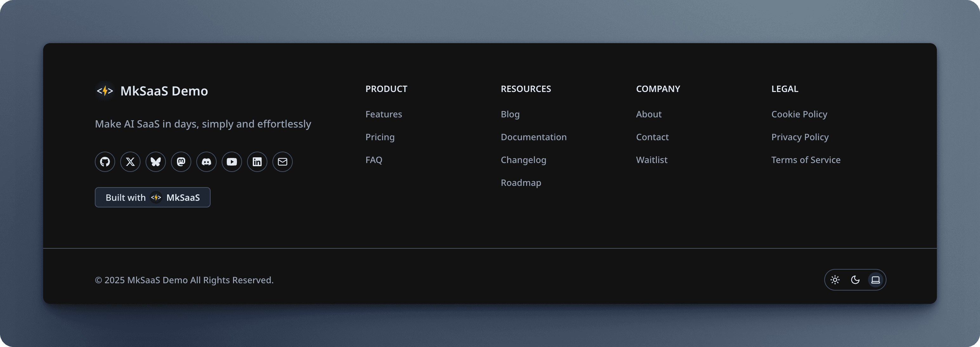Screen dimensions: 980x347
Task: Select system theme with laptop icon
Action: [875, 280]
